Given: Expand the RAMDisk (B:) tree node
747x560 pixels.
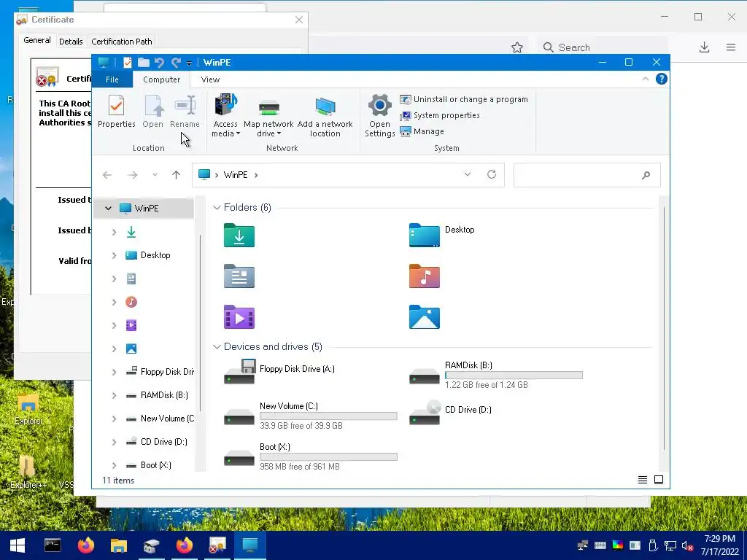Looking at the screenshot, I should coord(114,395).
